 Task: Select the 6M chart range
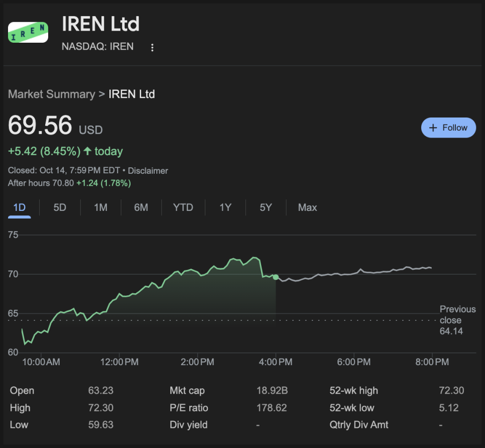pyautogui.click(x=141, y=207)
